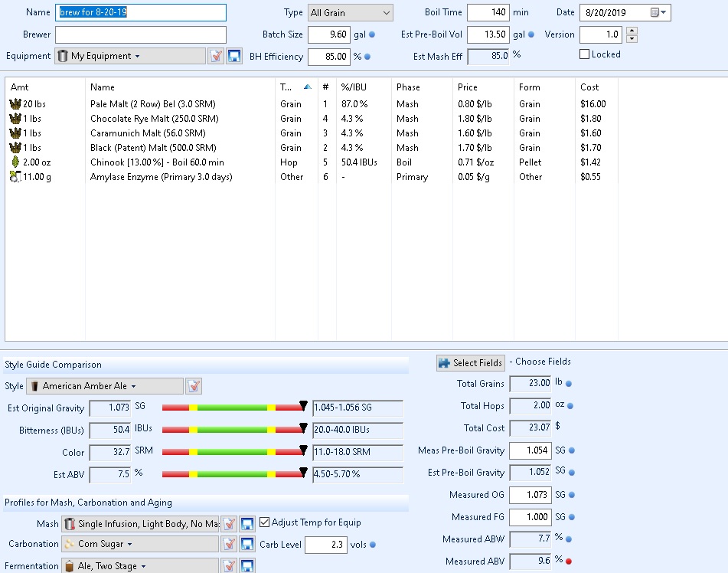Viewport: 728px width, 573px height.
Task: Toggle the Locked checkbox
Action: tap(585, 54)
